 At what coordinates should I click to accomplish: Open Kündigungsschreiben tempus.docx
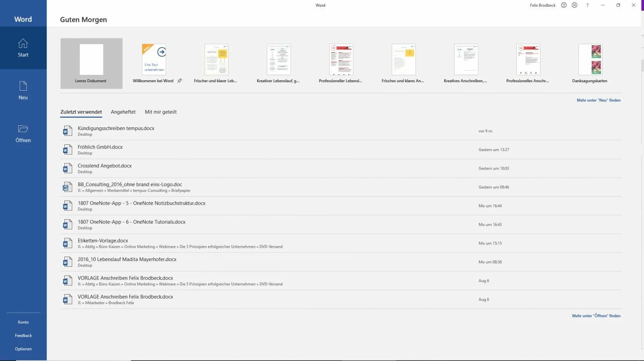tap(341, 131)
